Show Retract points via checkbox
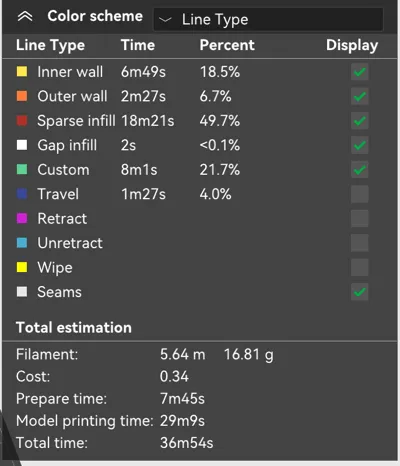The width and height of the screenshot is (400, 466). pyautogui.click(x=360, y=218)
